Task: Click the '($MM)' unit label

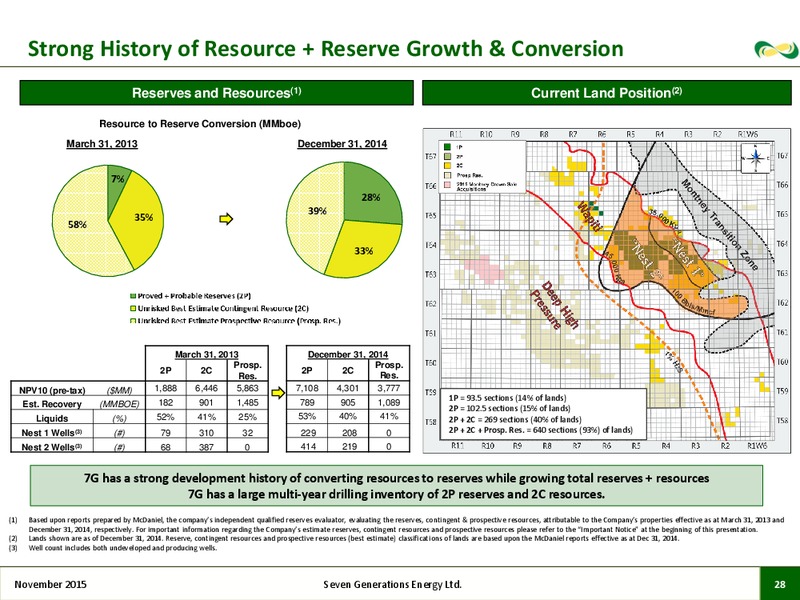Action: (119, 391)
